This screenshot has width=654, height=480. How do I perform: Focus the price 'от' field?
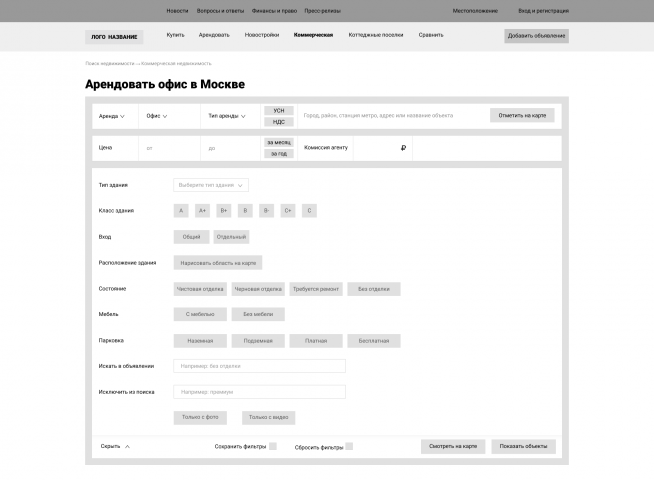[169, 148]
